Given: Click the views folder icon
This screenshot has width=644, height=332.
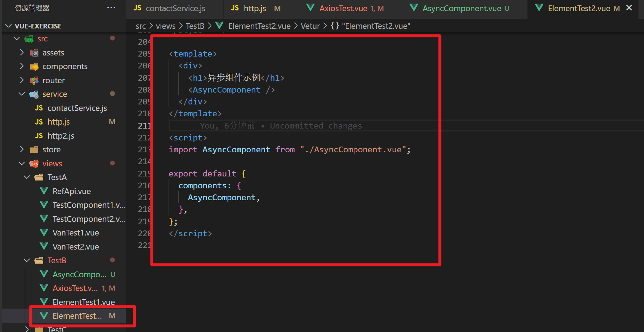Looking at the screenshot, I should pos(34,164).
